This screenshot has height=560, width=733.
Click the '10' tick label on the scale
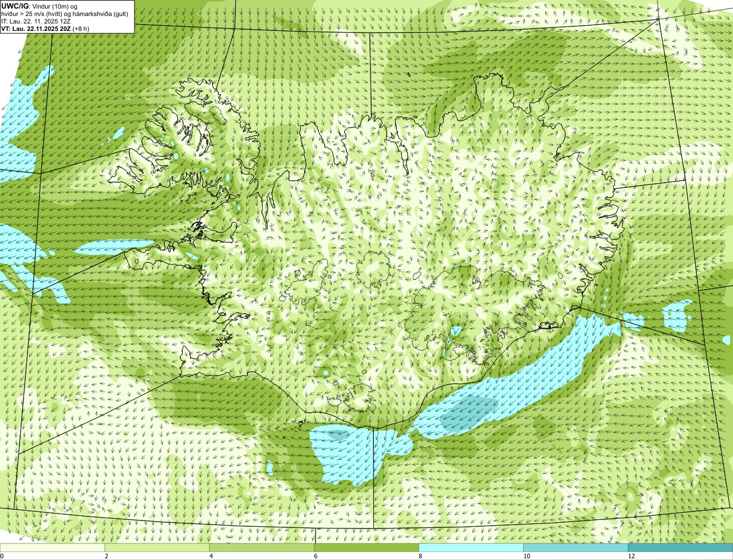click(526, 556)
